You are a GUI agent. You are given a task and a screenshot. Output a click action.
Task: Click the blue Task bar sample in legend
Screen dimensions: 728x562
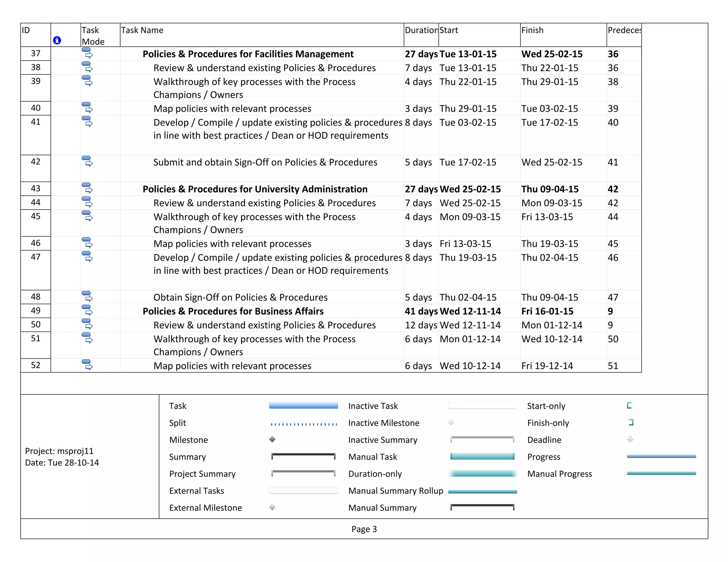pos(303,406)
